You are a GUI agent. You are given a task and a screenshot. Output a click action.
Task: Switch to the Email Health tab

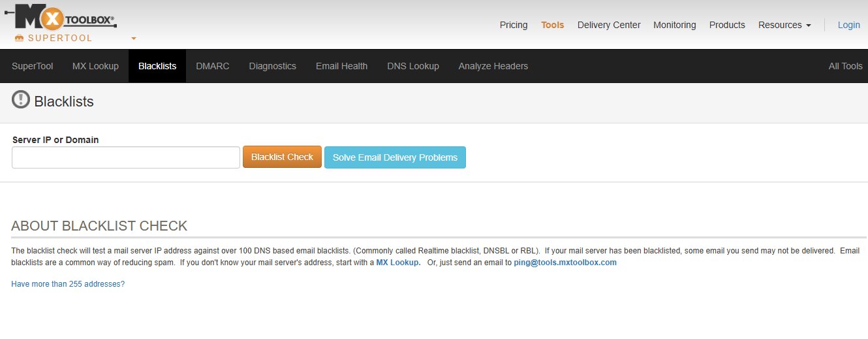coord(341,66)
